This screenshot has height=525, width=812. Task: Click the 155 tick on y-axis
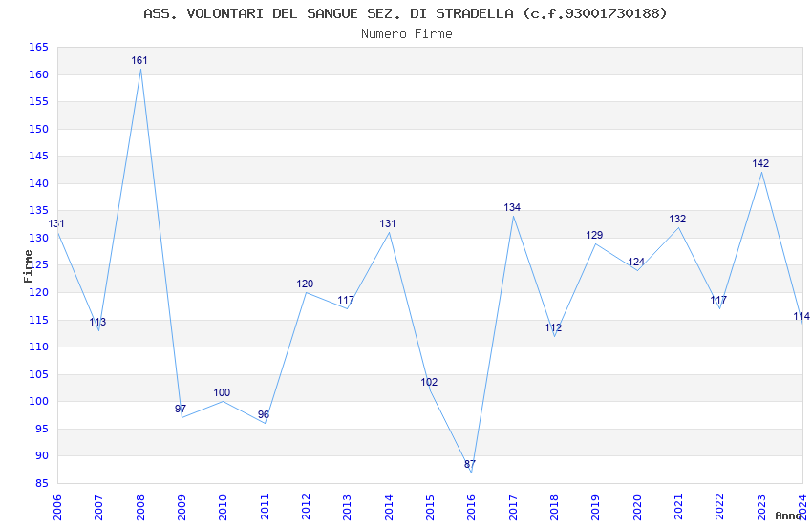[x=38, y=101]
